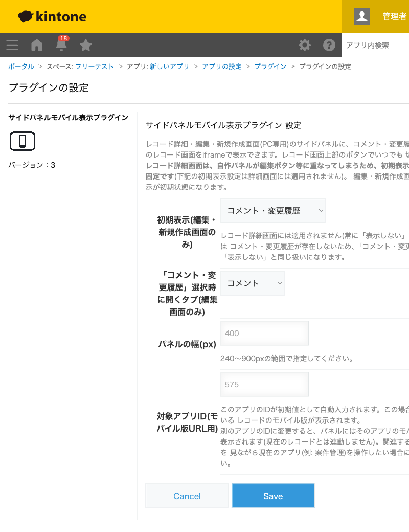
Task: Click the Save button
Action: 274,496
